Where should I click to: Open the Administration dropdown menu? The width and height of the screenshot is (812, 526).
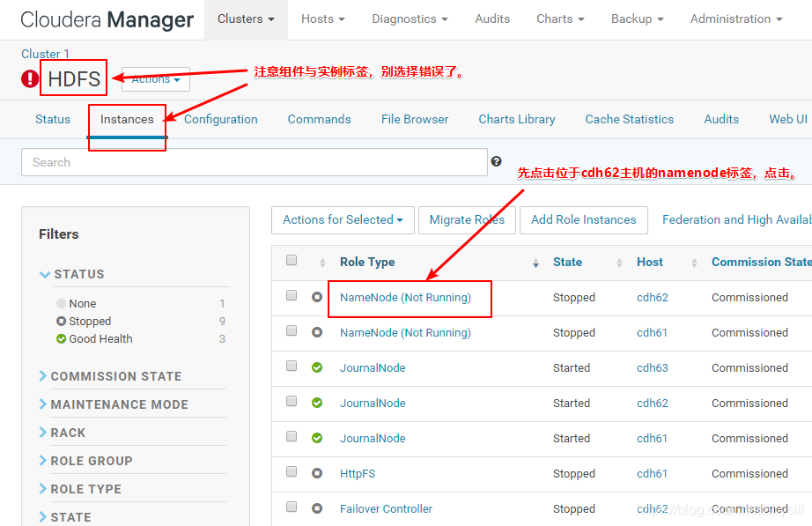point(736,19)
